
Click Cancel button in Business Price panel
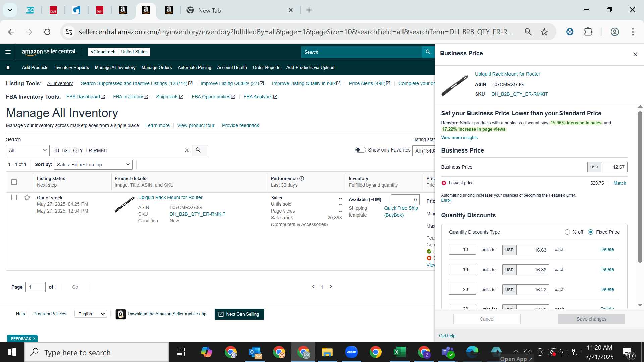click(487, 319)
